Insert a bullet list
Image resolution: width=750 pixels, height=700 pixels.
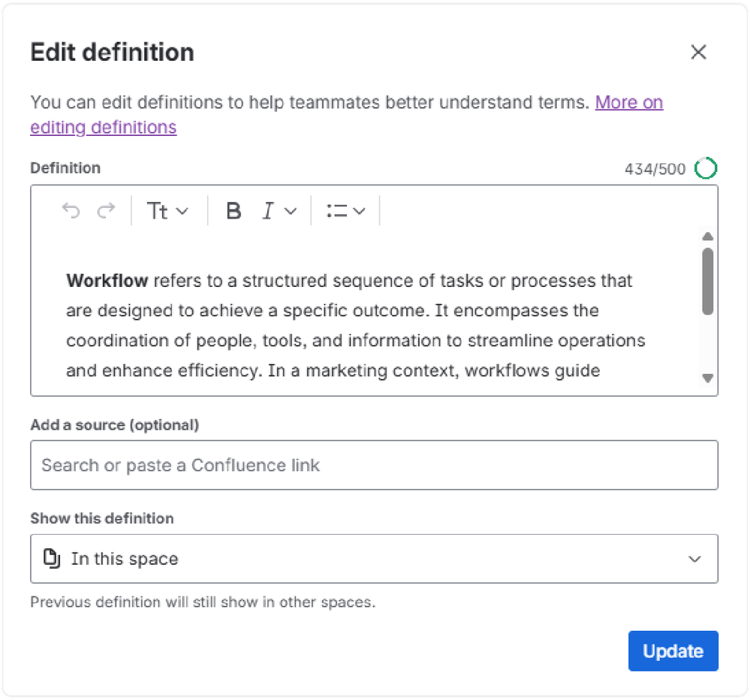(336, 212)
